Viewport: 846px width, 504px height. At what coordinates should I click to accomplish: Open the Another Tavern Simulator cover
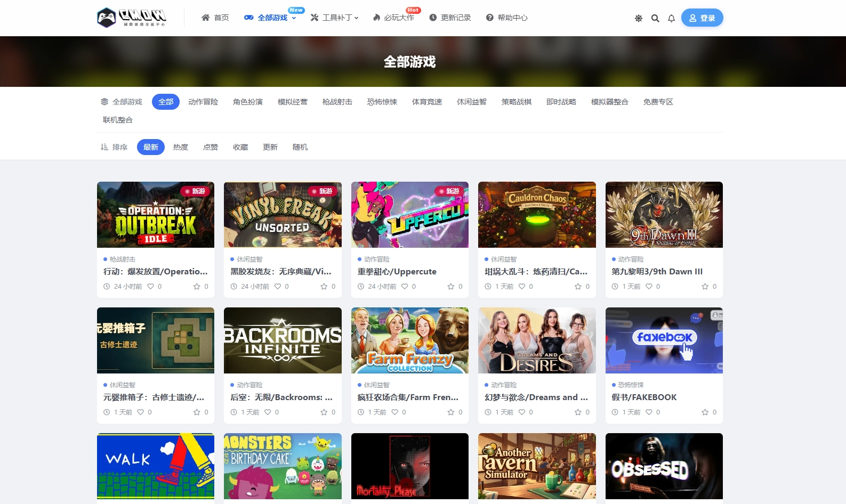(537, 466)
